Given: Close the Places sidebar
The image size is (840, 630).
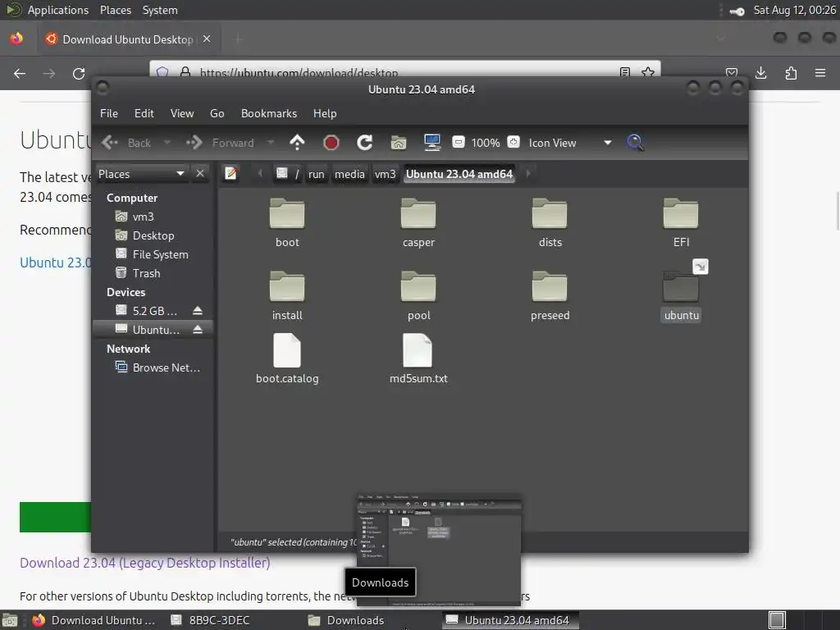Looking at the screenshot, I should 200,174.
